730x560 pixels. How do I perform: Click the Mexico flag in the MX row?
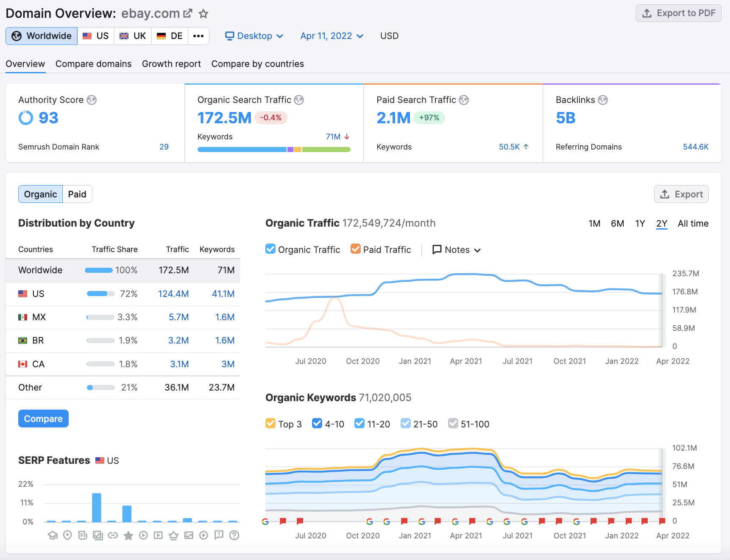point(23,317)
